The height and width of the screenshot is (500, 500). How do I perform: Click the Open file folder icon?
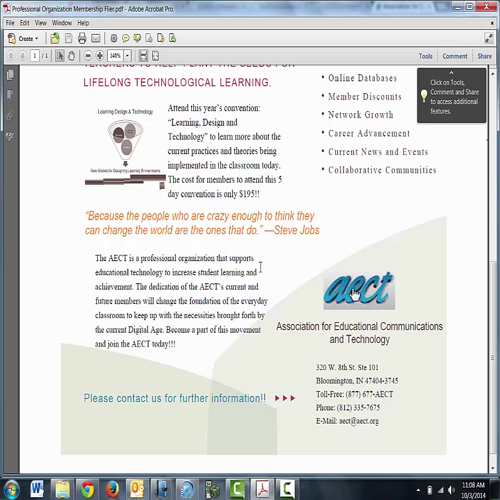[x=55, y=39]
